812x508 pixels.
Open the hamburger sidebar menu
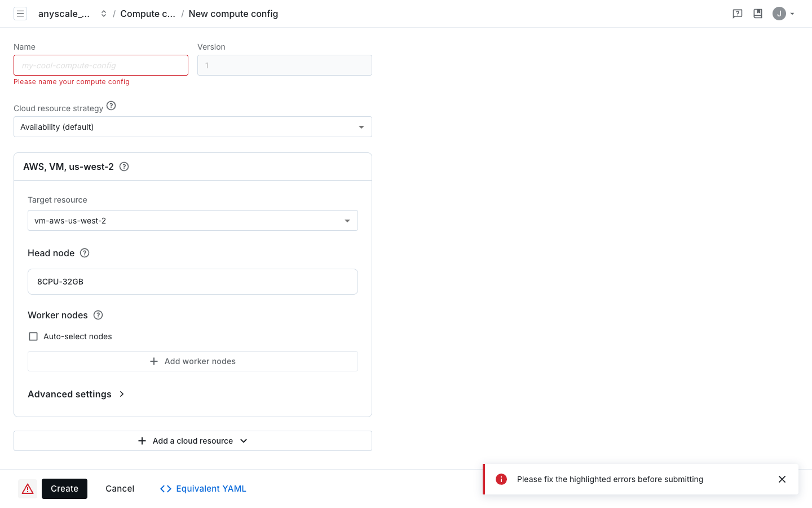coord(20,14)
